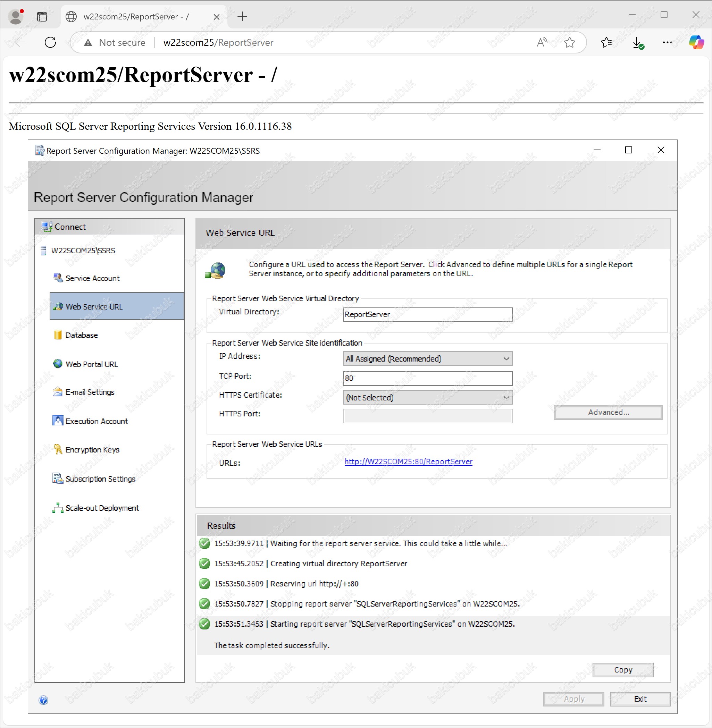Open the Downloads icon
Screen dimensions: 712x728
[x=638, y=43]
